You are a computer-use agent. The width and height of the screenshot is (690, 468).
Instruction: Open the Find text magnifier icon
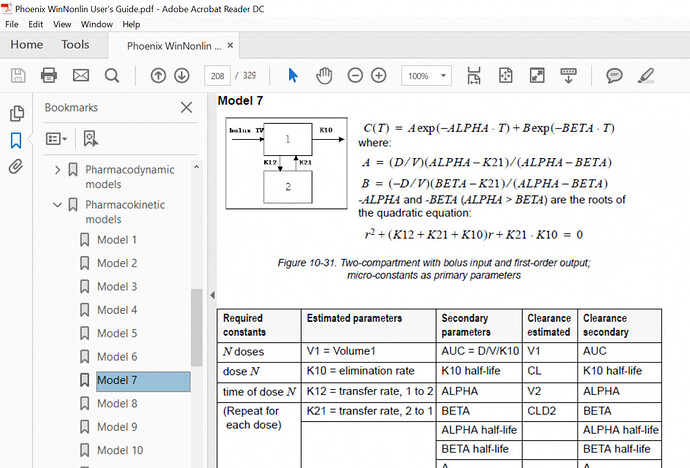112,76
